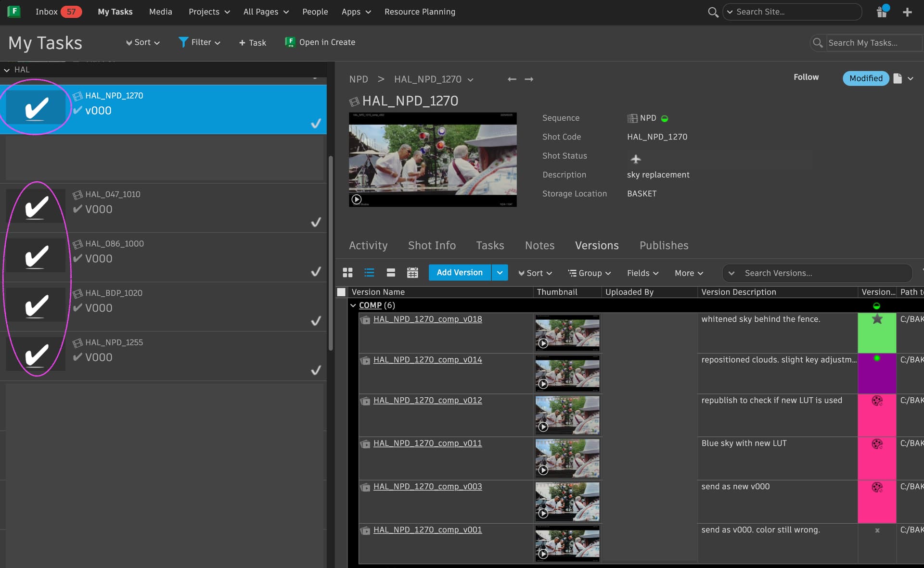Open the calendar view icon
This screenshot has width=924, height=568.
click(412, 273)
